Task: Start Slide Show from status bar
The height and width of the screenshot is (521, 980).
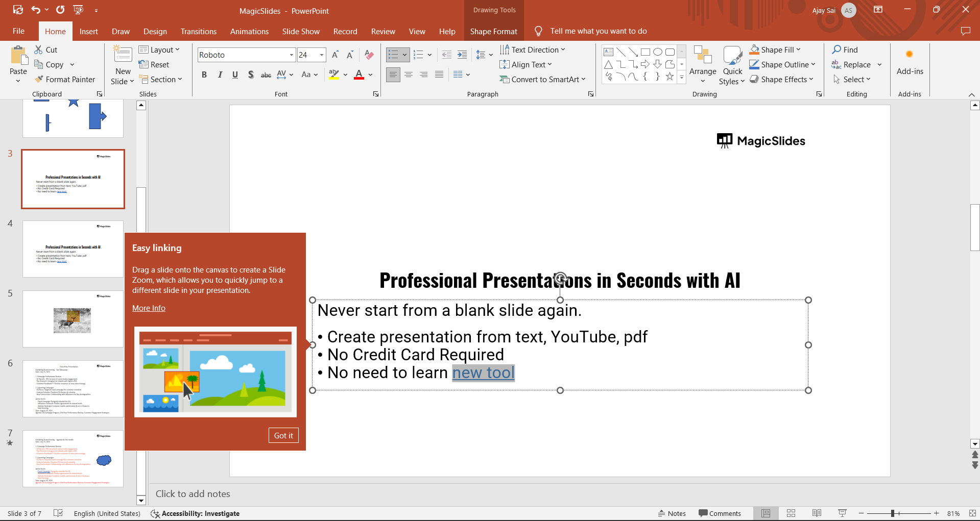Action: point(842,513)
